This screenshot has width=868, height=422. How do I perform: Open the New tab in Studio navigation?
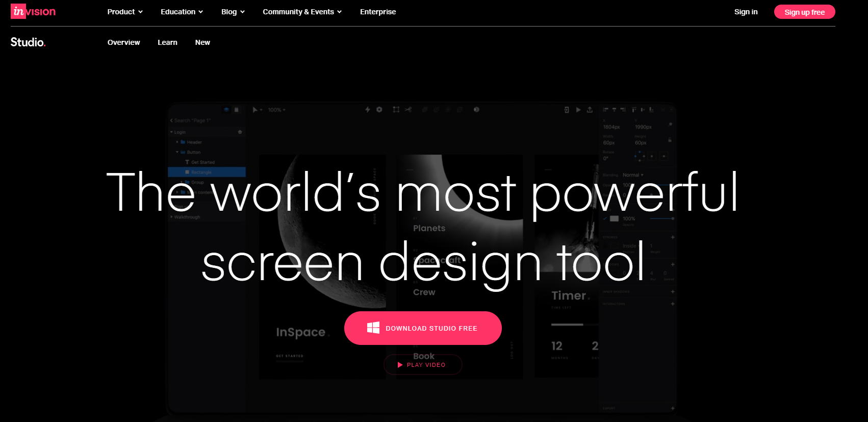202,42
